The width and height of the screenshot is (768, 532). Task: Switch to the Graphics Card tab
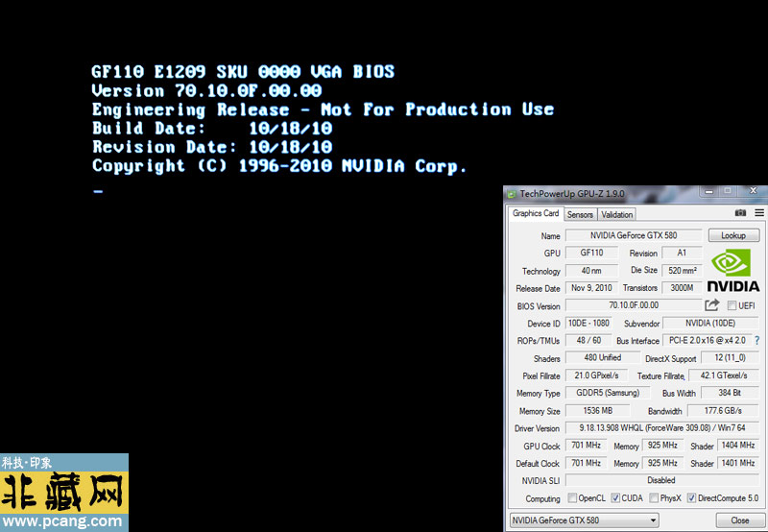[536, 213]
